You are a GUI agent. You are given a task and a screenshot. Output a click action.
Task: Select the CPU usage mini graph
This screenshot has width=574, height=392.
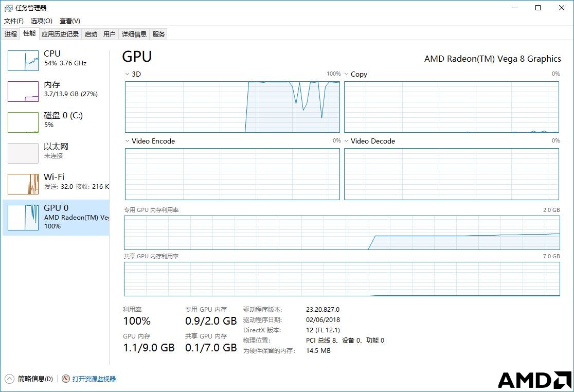23,61
